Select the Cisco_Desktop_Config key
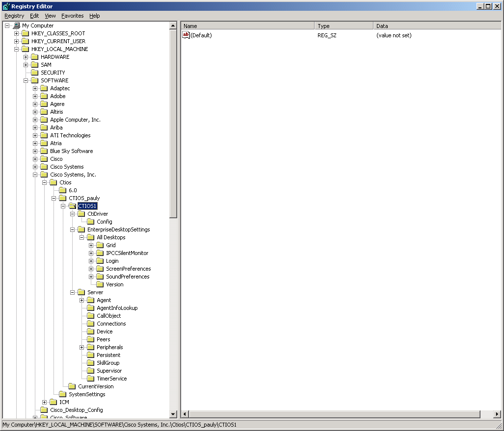 [x=76, y=410]
